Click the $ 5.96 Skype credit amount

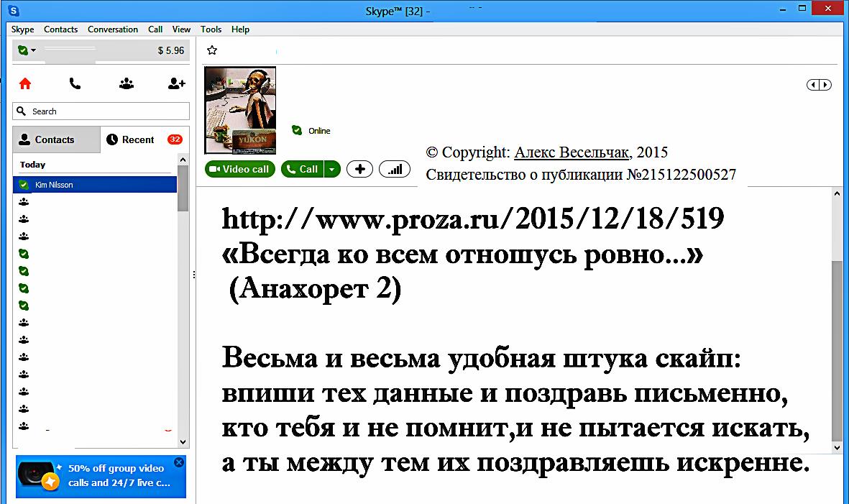pos(170,50)
